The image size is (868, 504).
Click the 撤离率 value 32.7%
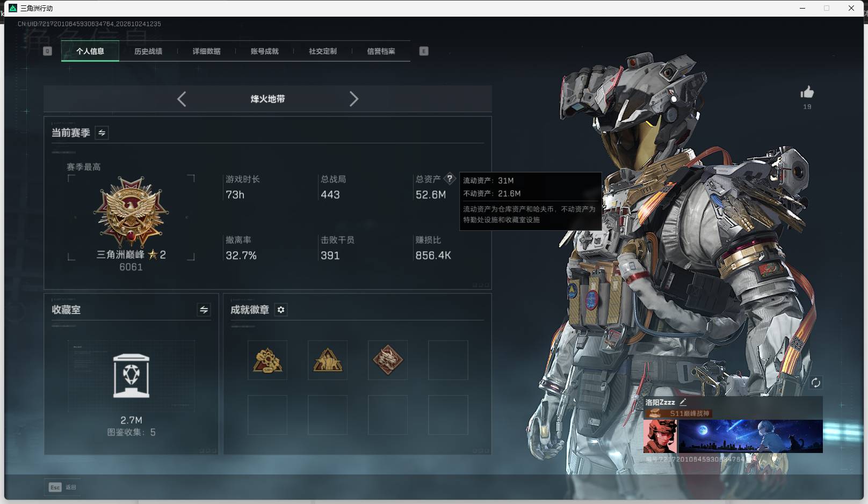point(241,255)
